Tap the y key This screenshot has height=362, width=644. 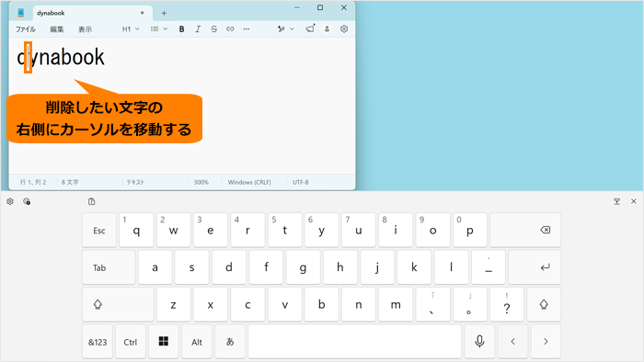pos(322,230)
